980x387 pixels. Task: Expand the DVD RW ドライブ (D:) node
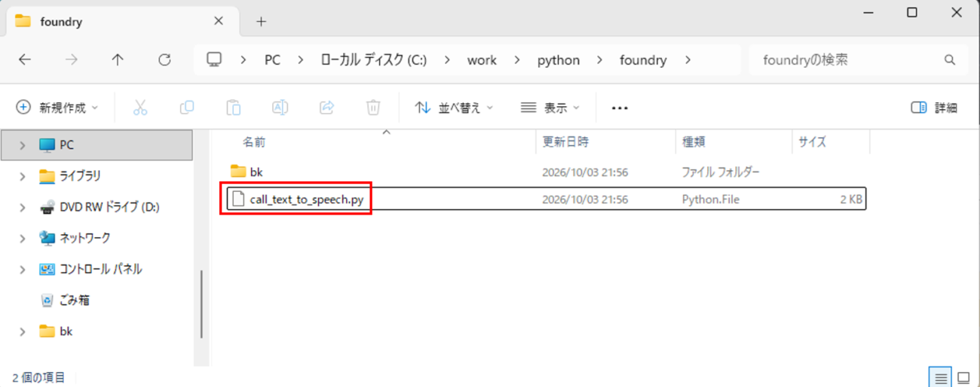point(23,207)
